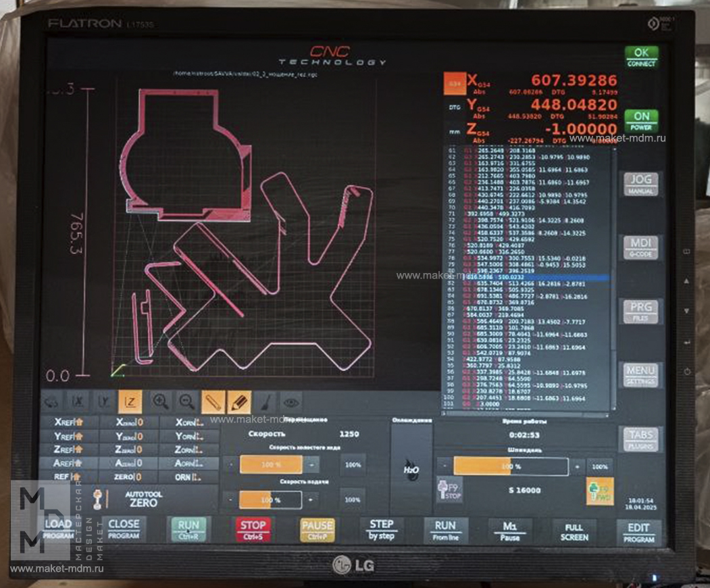Open EDIT PROGRAM
This screenshot has width=710, height=588.
coord(638,533)
